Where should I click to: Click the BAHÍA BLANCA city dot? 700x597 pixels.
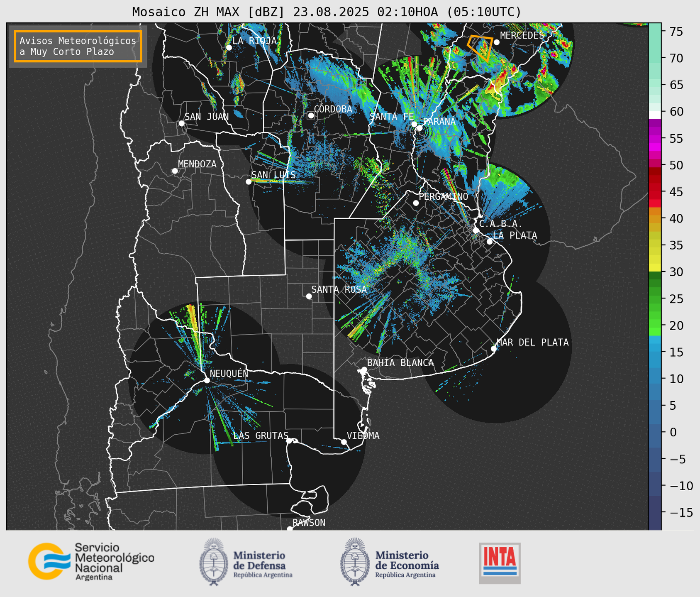(x=364, y=369)
